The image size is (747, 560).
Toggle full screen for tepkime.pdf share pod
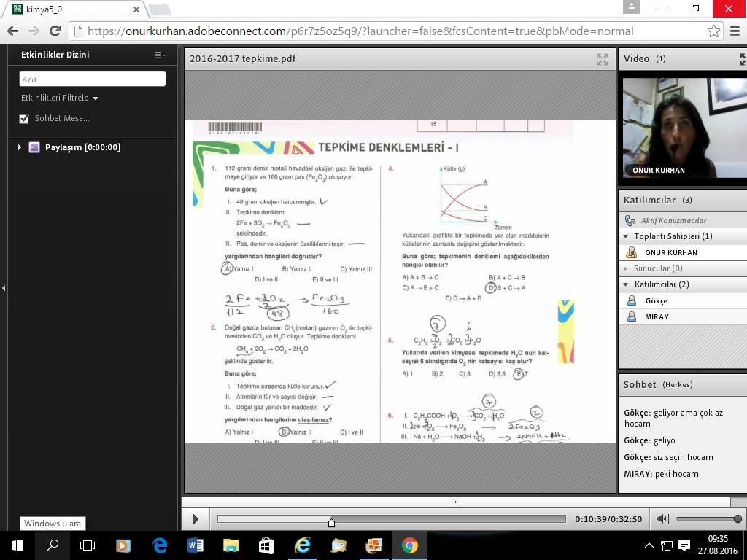coord(602,58)
